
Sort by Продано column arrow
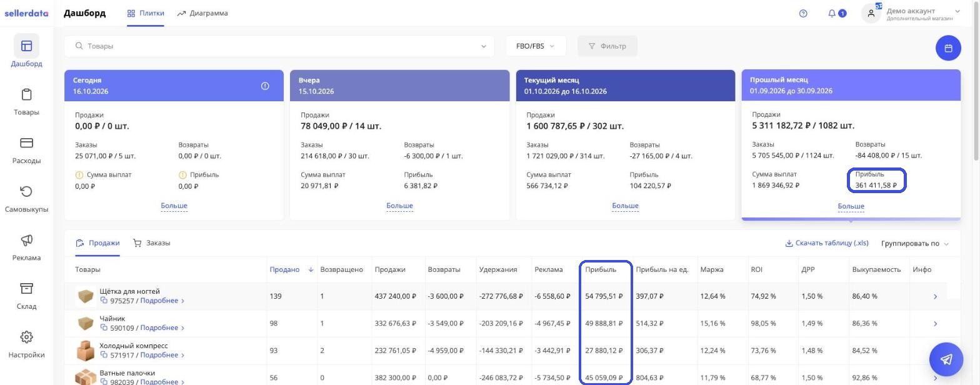click(311, 269)
